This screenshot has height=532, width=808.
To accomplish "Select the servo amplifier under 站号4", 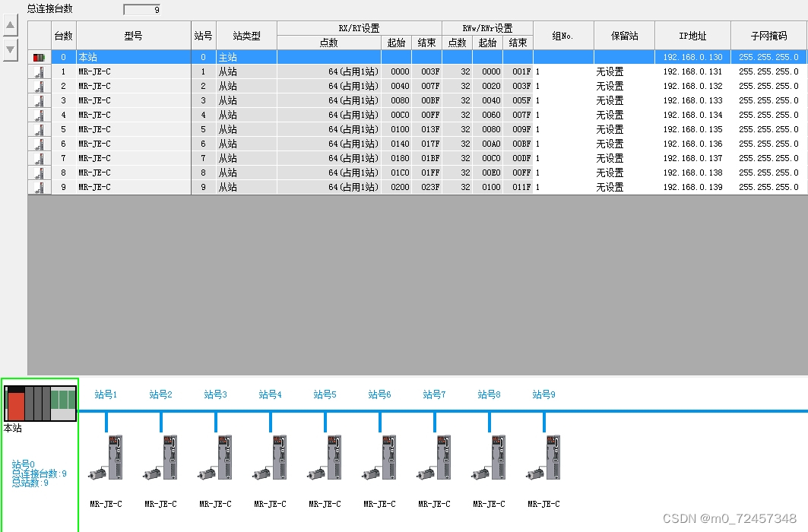I will click(x=270, y=458).
